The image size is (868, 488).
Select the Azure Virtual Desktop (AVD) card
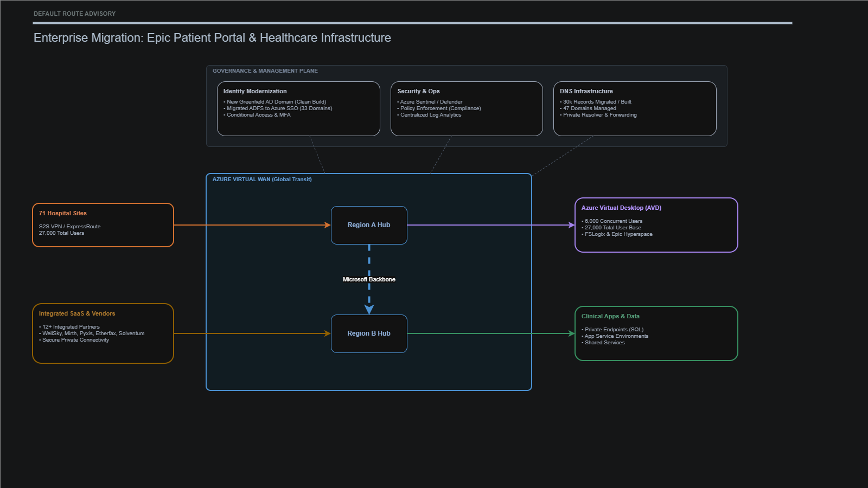pos(655,224)
